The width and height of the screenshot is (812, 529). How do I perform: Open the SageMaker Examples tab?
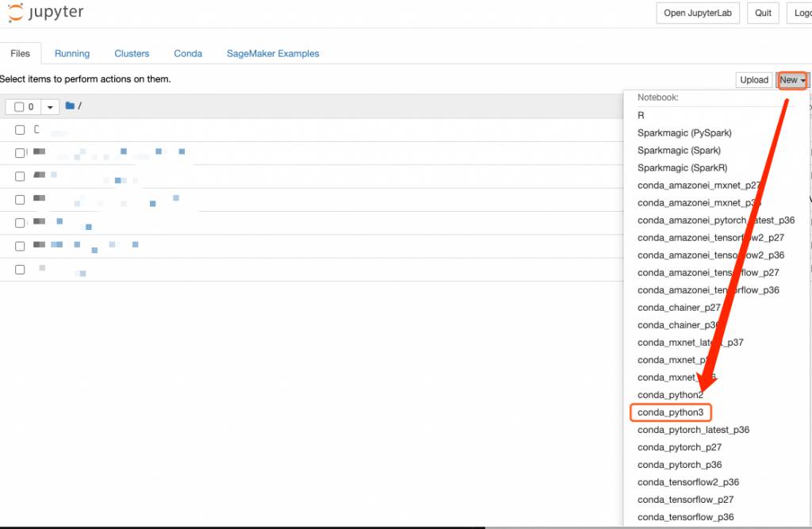click(x=273, y=53)
